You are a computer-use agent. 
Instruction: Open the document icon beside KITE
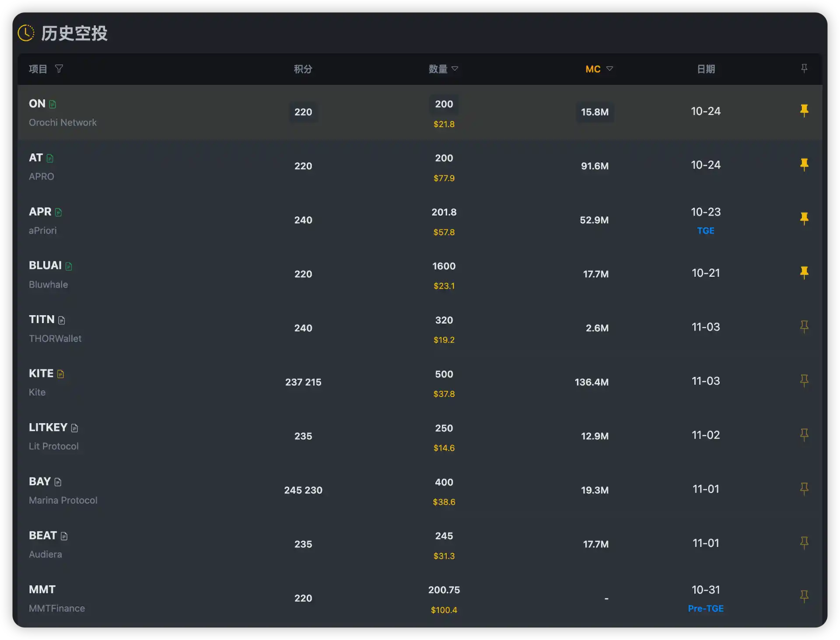(61, 374)
